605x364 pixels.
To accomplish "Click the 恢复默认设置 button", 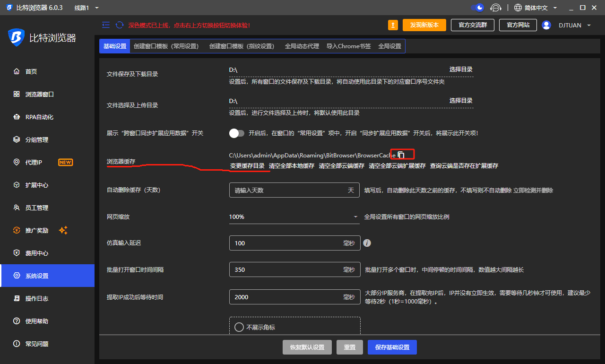I will click(307, 347).
